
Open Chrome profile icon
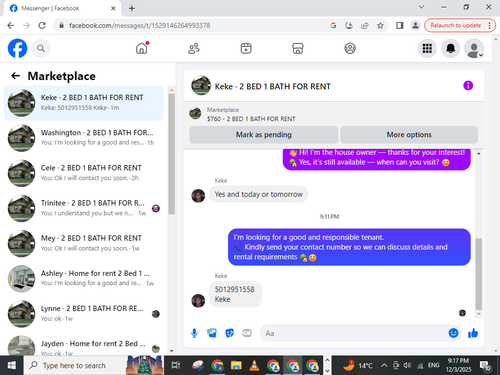(x=415, y=25)
